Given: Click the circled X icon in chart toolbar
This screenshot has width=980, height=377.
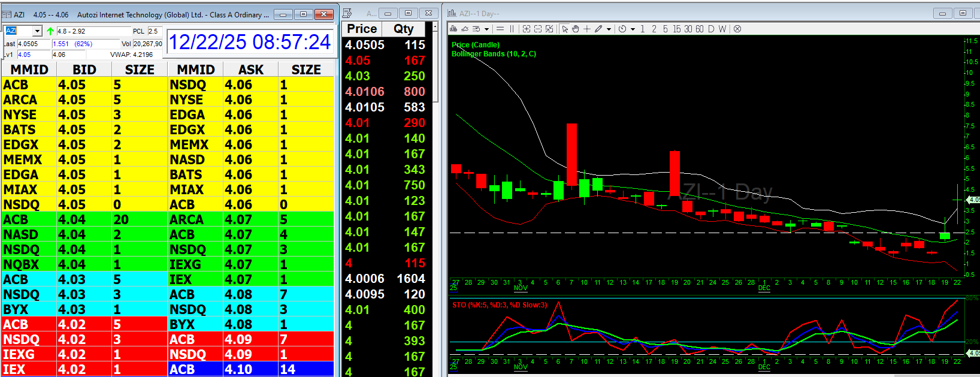Looking at the screenshot, I should click(737, 29).
